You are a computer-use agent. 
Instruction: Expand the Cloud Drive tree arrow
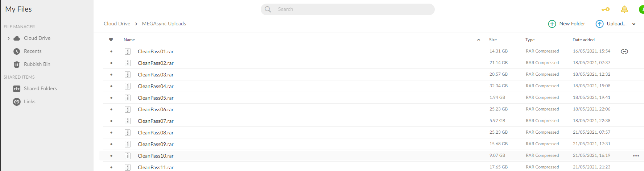pos(9,38)
